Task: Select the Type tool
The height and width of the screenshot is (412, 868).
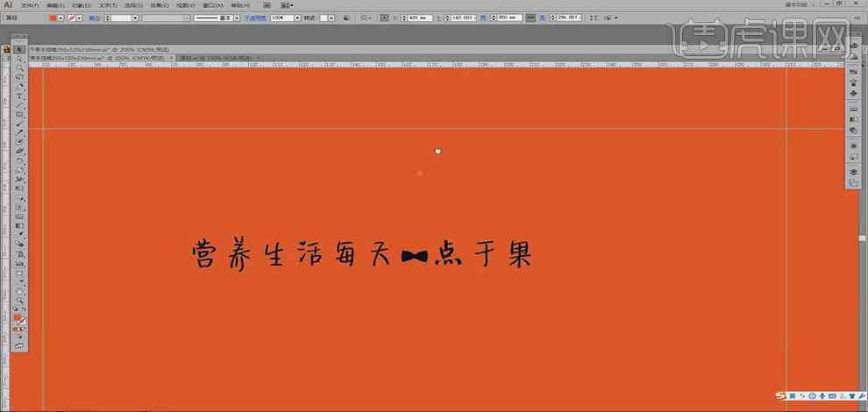Action: pyautogui.click(x=20, y=96)
